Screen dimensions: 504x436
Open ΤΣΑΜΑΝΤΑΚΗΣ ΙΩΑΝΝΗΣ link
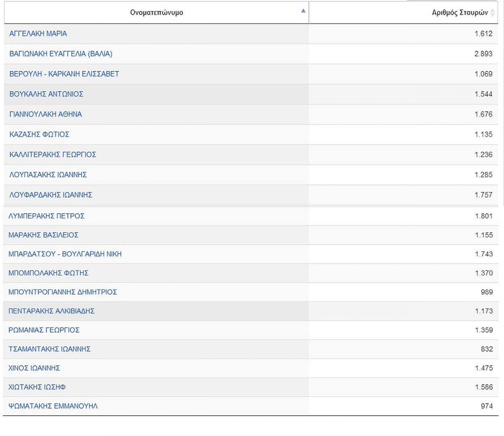point(50,349)
